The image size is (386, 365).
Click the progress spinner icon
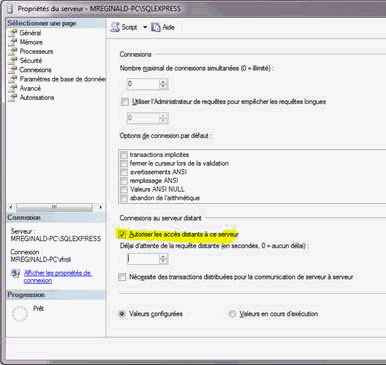coord(20,314)
